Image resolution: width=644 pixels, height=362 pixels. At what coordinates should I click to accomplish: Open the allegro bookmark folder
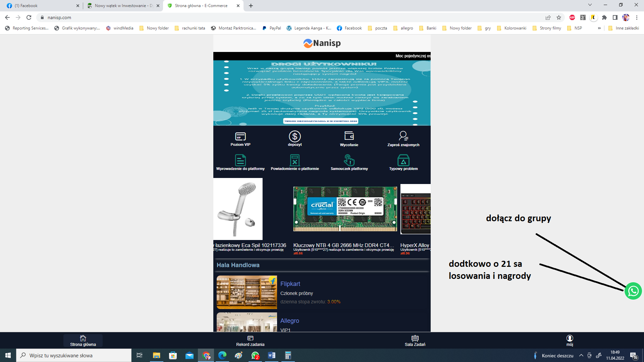click(x=403, y=28)
